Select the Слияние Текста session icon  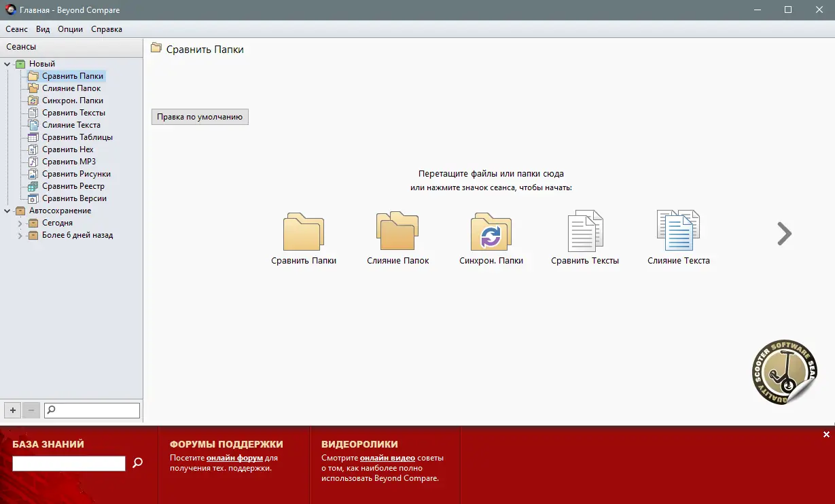tap(679, 231)
